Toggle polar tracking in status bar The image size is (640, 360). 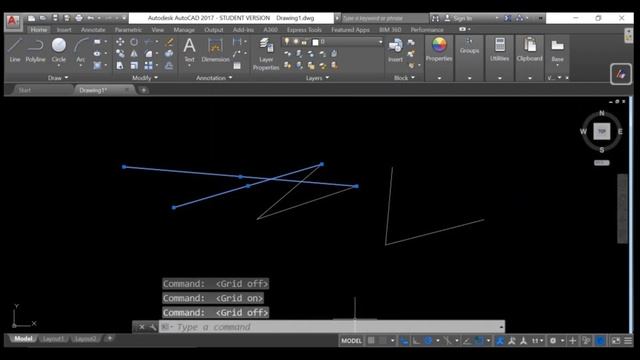tap(428, 340)
